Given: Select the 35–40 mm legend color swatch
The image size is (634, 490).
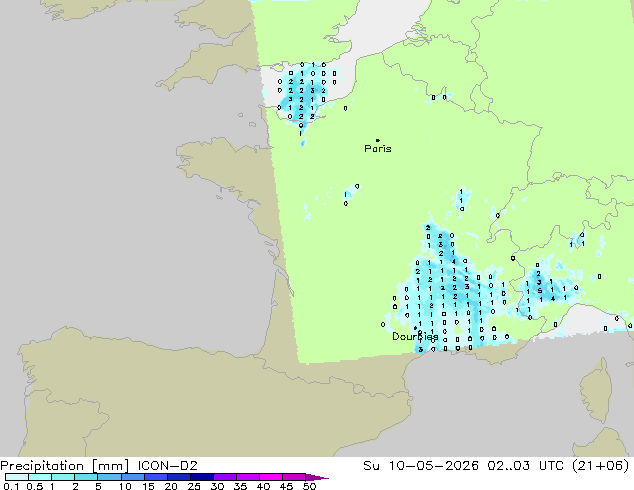Looking at the screenshot, I should point(247,477).
